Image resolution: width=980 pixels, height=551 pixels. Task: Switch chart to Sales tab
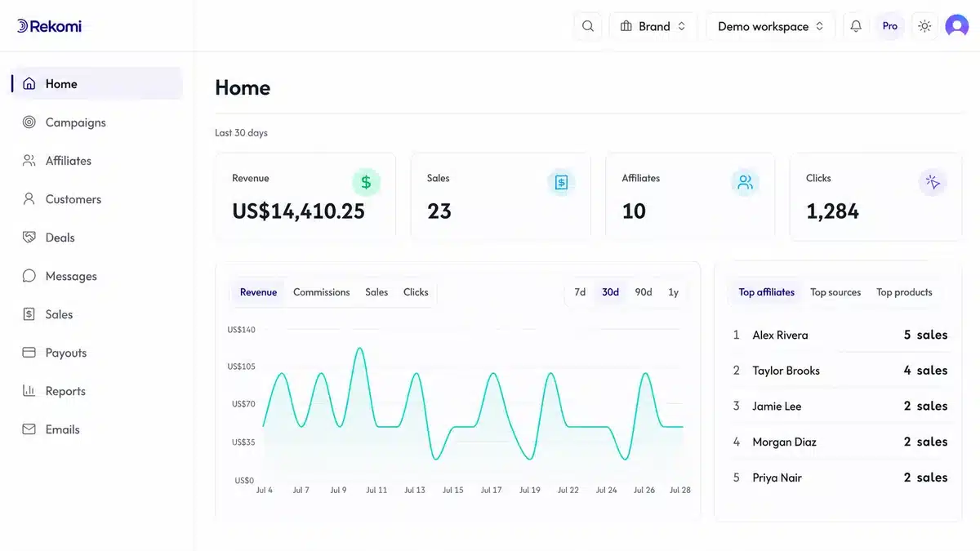(x=376, y=292)
